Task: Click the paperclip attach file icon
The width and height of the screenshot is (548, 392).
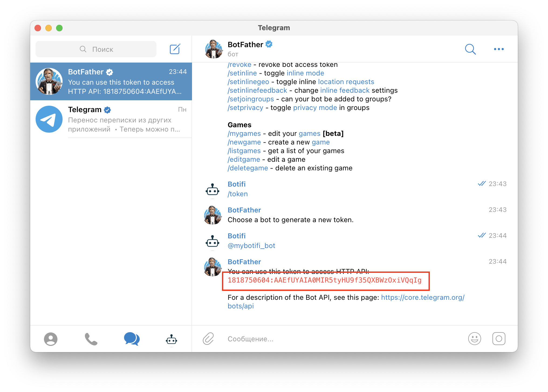Action: (208, 339)
